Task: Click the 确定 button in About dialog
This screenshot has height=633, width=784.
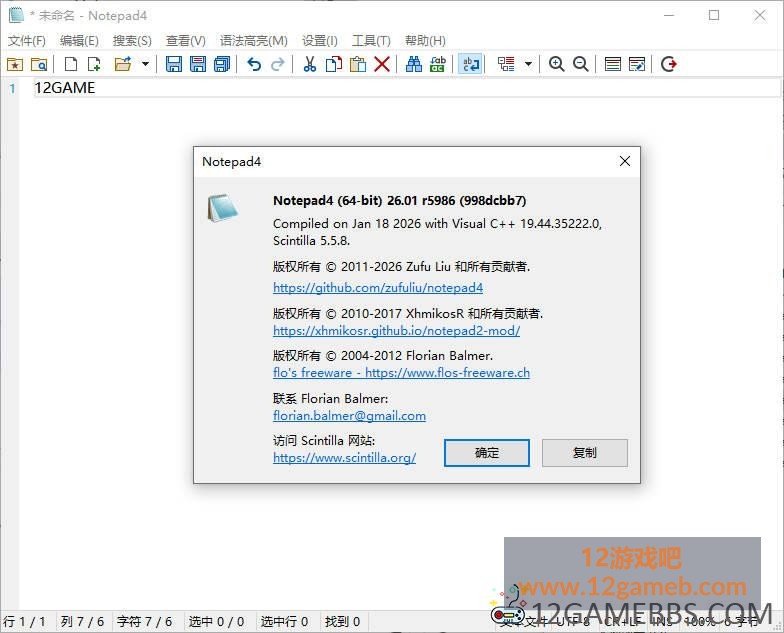Action: 486,453
